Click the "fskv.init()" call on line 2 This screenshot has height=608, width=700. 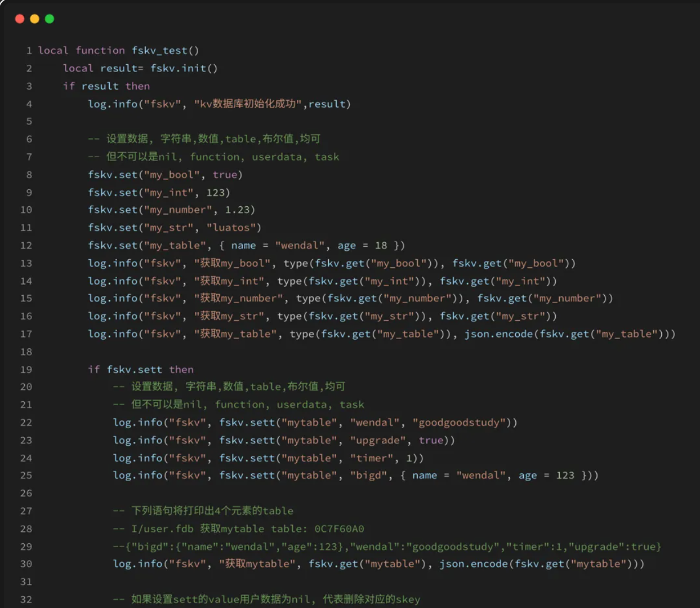coord(184,68)
